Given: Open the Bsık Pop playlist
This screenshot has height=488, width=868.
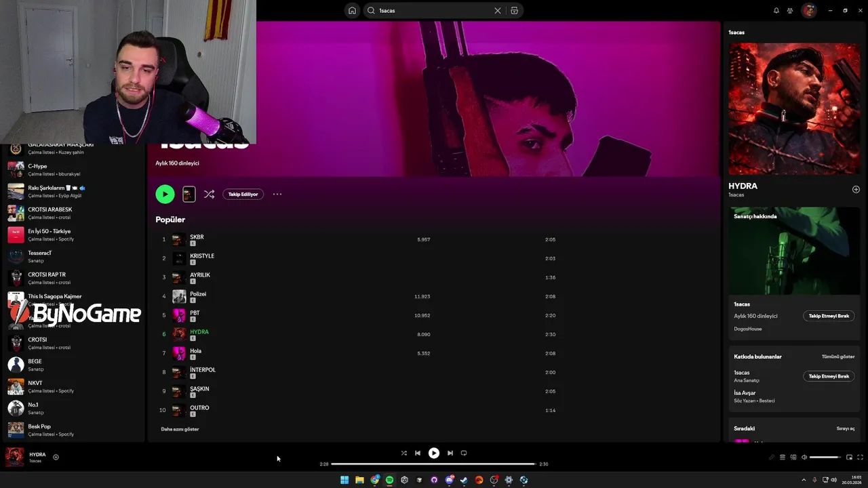Looking at the screenshot, I should click(73, 430).
